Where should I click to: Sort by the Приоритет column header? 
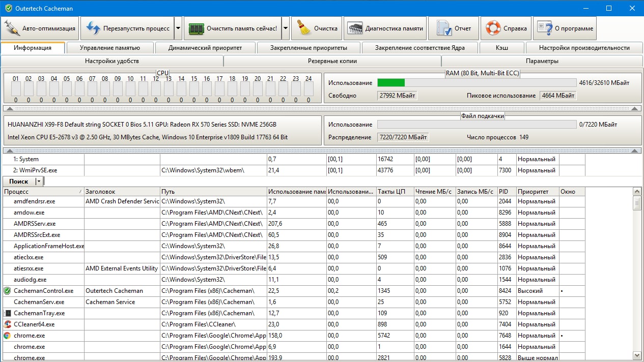click(538, 192)
